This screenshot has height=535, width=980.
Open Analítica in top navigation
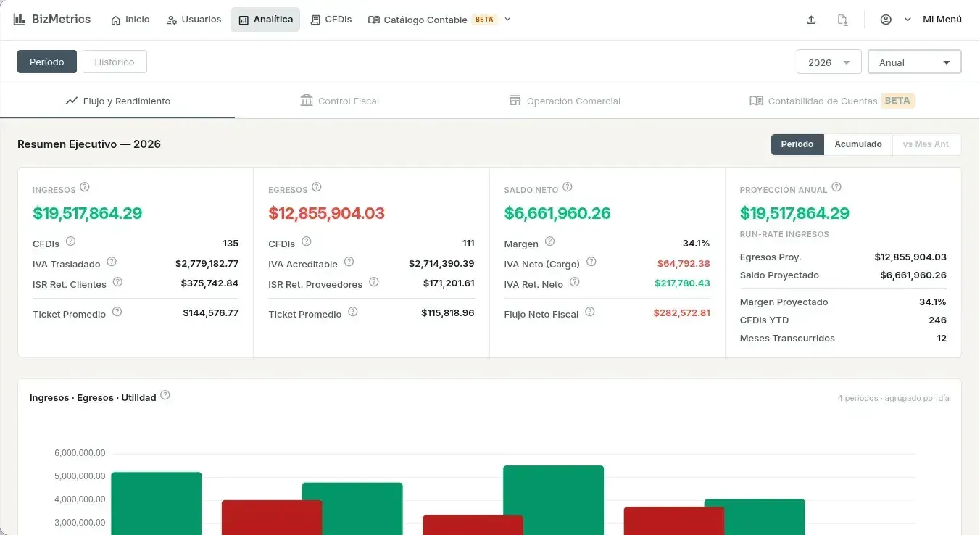click(265, 20)
